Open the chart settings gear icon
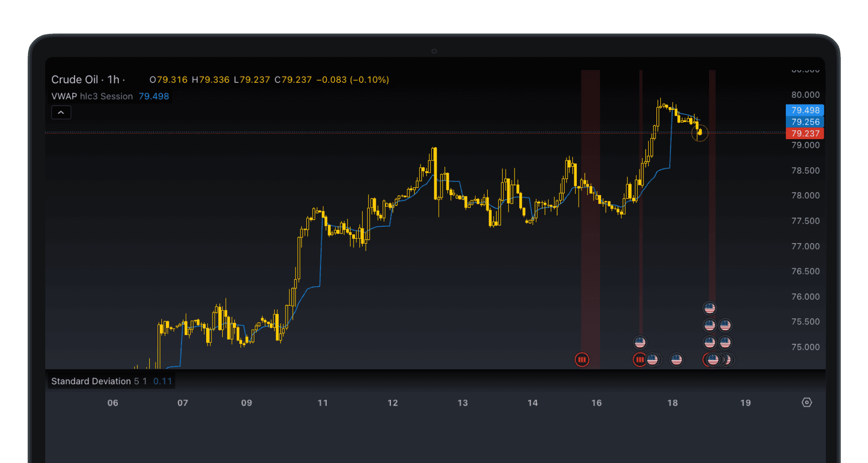 coord(807,402)
